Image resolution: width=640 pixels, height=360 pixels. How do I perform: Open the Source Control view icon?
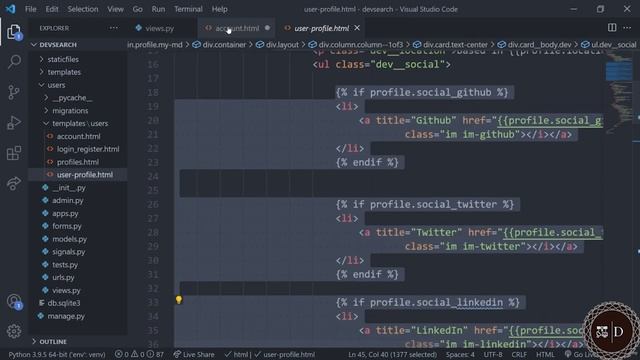tap(14, 92)
